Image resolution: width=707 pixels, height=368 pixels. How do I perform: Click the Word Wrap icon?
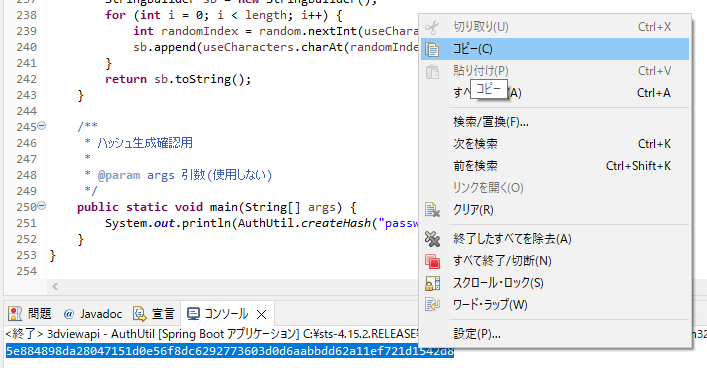(x=432, y=305)
